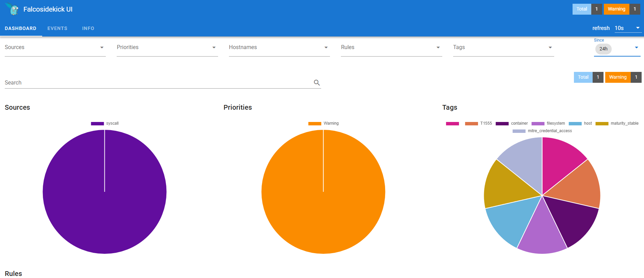
Task: Click the search magnifier icon
Action: click(x=317, y=82)
